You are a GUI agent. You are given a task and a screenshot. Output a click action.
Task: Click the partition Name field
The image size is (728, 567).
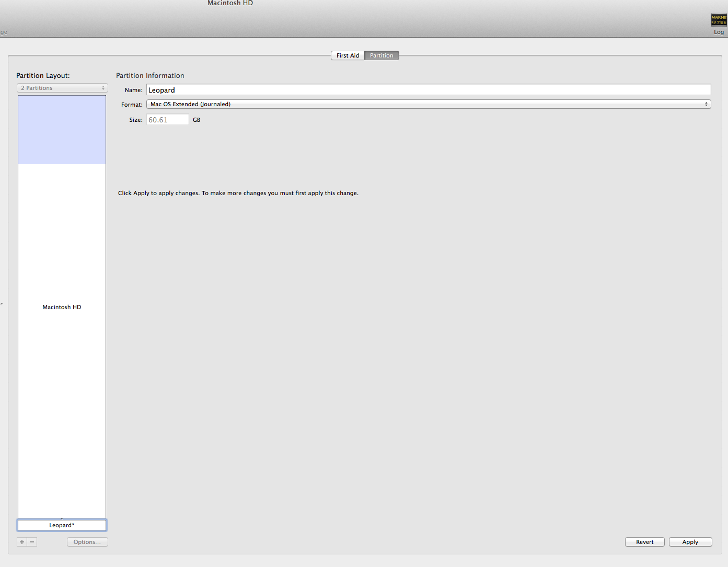click(429, 90)
